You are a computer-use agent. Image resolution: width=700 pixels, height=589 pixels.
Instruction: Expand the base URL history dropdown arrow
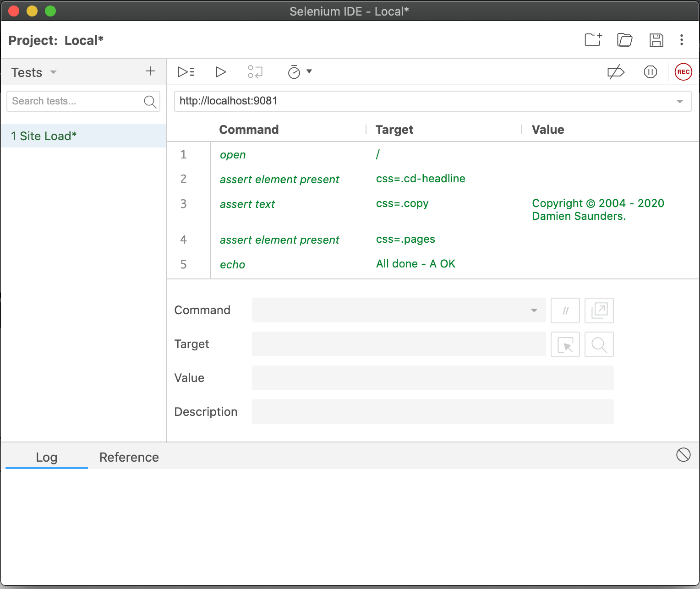680,101
